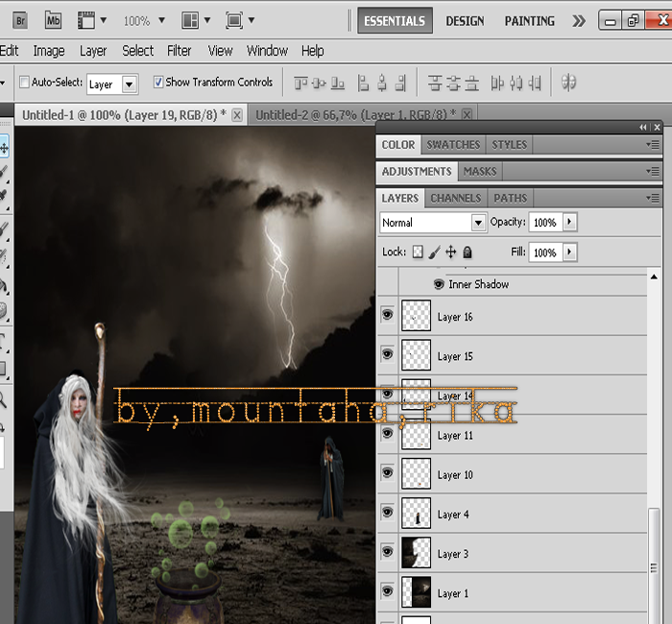The image size is (672, 624).
Task: Click Align Bottom Edges icon
Action: click(x=338, y=83)
